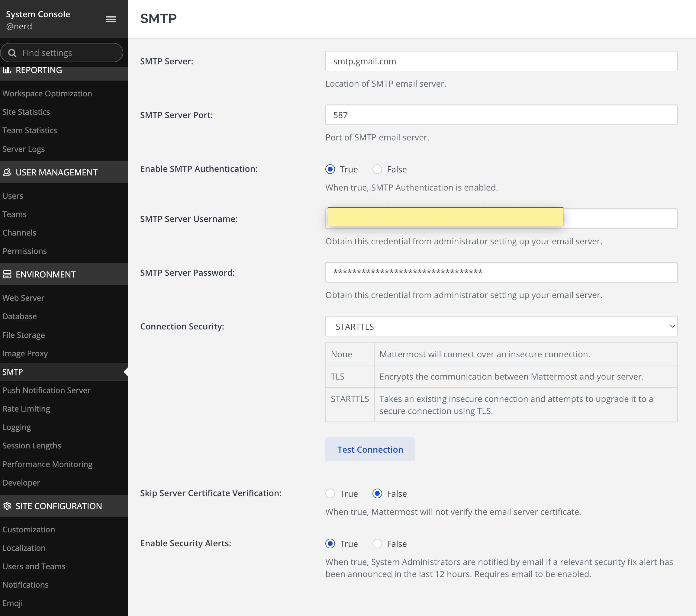Open the Rate Limiting settings page

[x=26, y=409]
